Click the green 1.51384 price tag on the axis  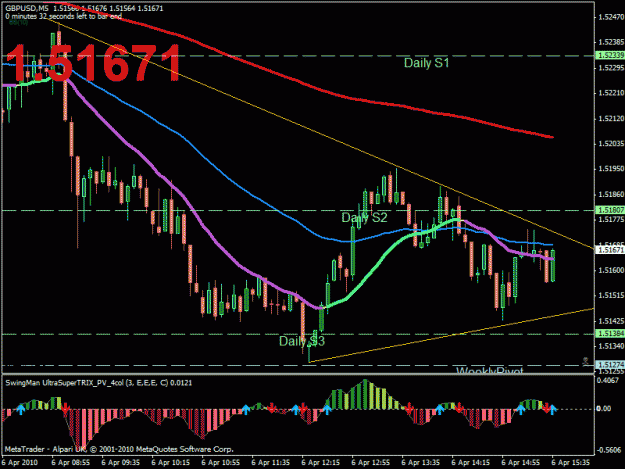pyautogui.click(x=610, y=333)
